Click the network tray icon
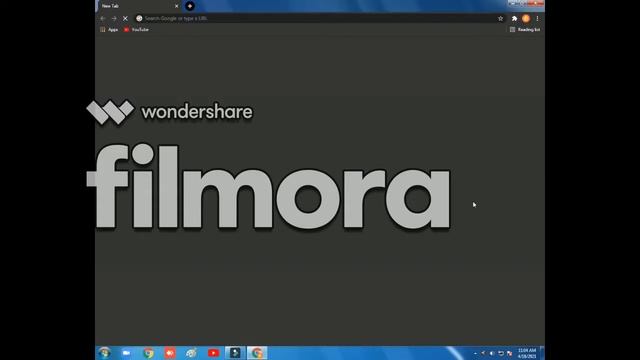The height and width of the screenshot is (360, 640). (x=509, y=353)
